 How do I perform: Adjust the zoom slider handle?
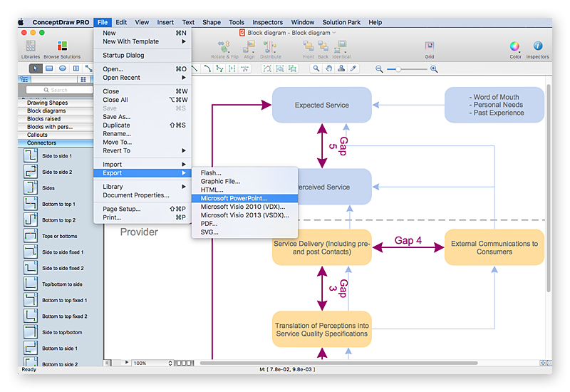click(398, 68)
